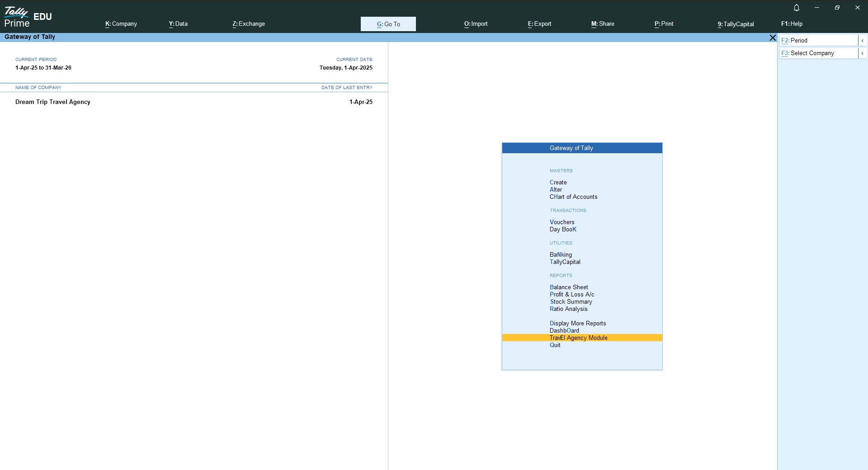The image size is (868, 470).
Task: Expand the F2 Period chevron arrow
Action: (862, 41)
